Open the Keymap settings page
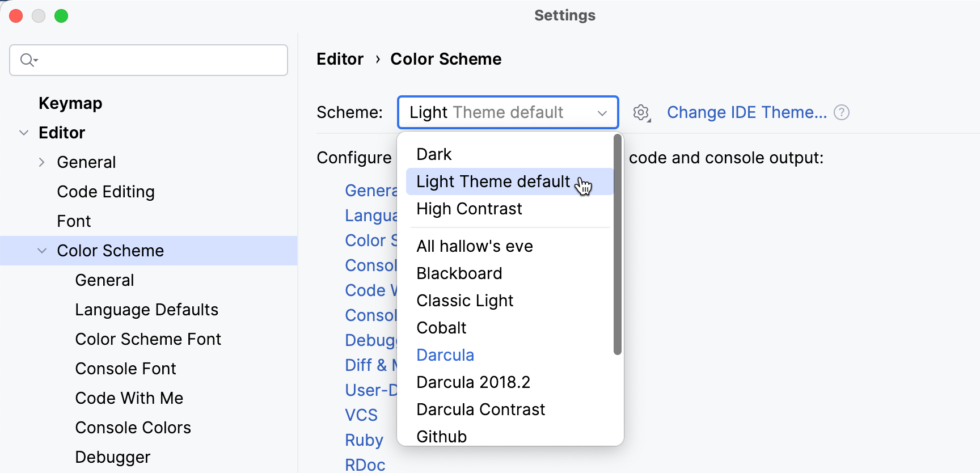980x473 pixels. [70, 103]
